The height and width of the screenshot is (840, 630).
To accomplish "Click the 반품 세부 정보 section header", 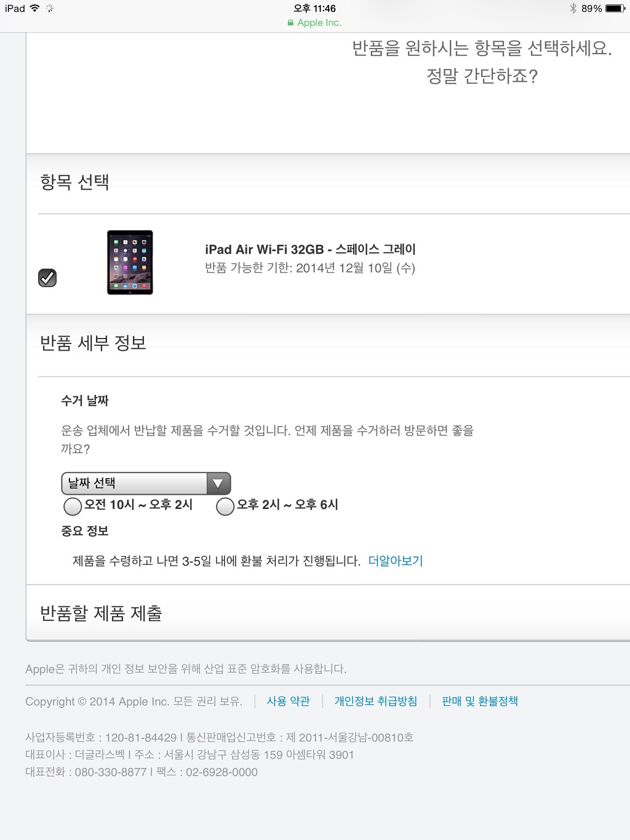I will pos(93,343).
